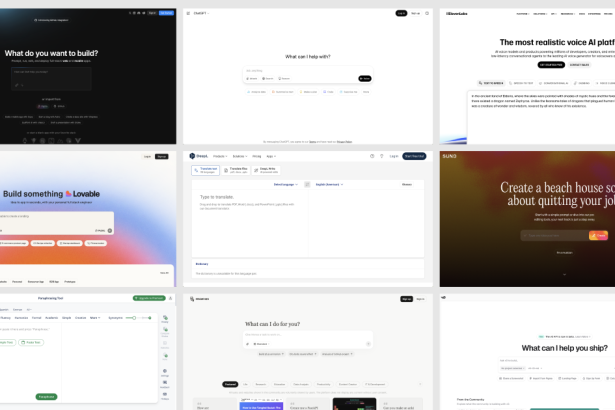
Task: Click the SUNO logo
Action: [449, 156]
